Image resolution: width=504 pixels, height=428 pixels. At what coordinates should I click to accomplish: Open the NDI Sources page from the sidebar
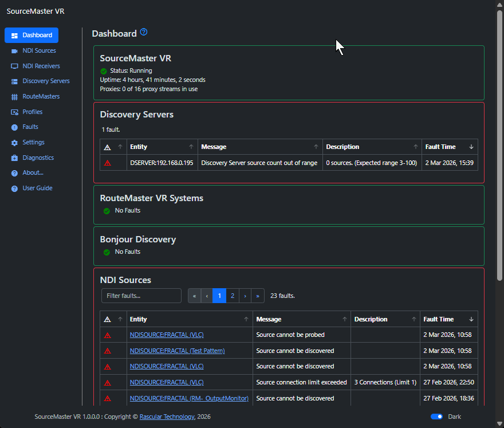39,51
